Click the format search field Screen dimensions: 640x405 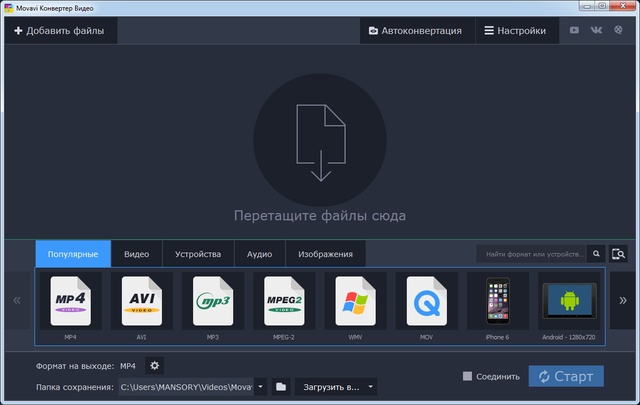pos(531,254)
